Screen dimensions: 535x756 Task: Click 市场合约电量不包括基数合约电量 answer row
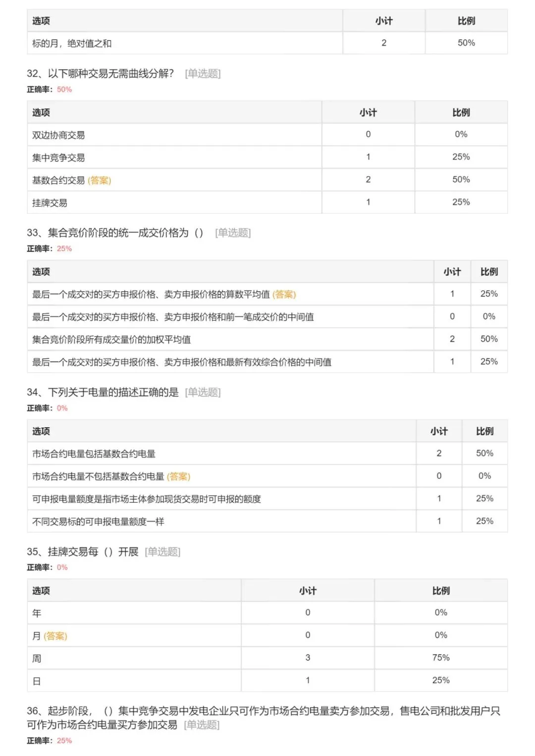267,476
